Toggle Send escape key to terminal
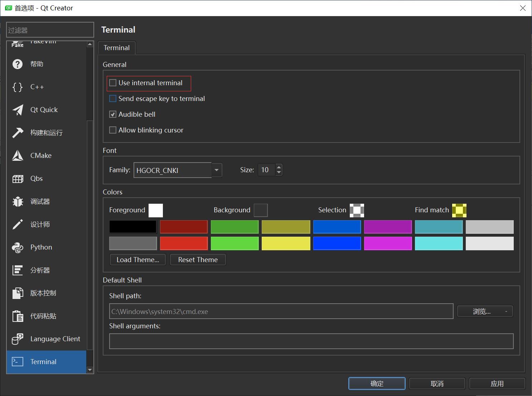This screenshot has width=532, height=396. [x=113, y=98]
